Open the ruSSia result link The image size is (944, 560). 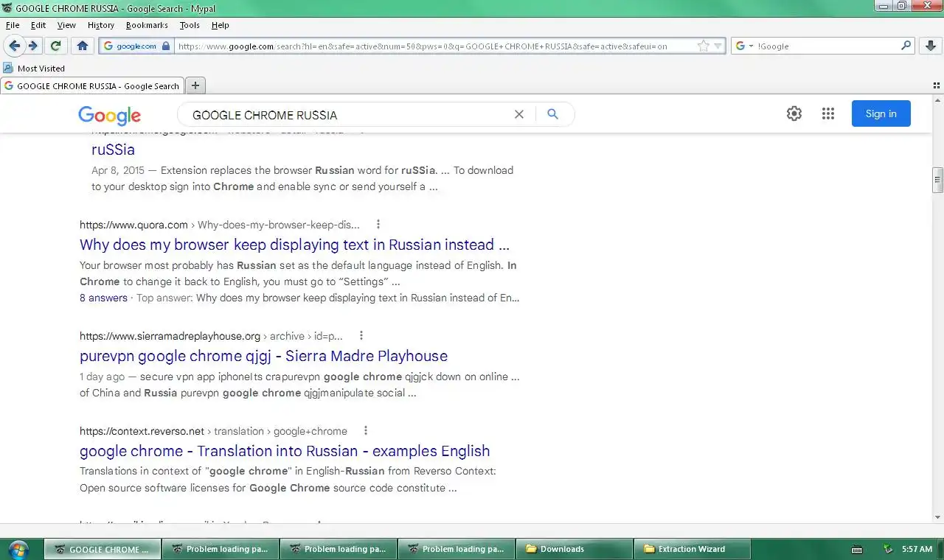(x=113, y=150)
